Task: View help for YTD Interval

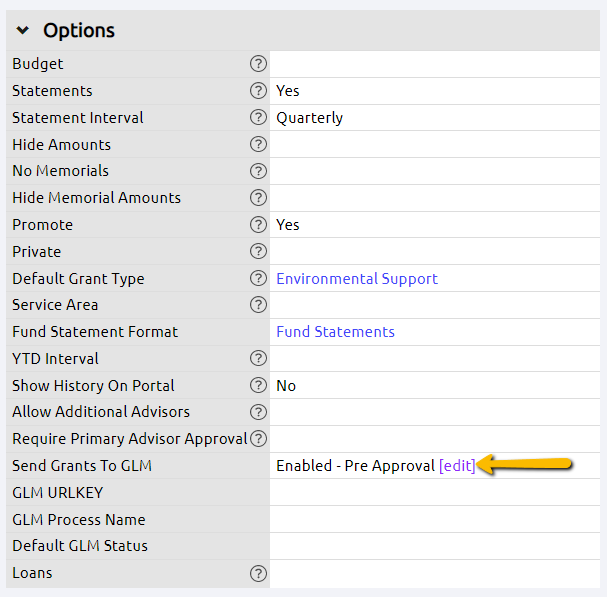Action: coord(258,359)
